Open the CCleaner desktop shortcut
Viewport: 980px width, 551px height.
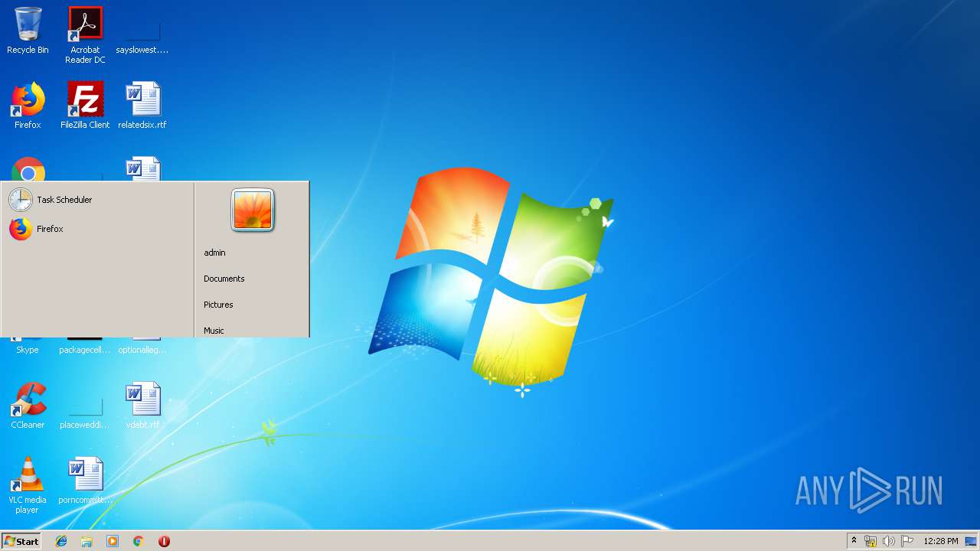[28, 406]
